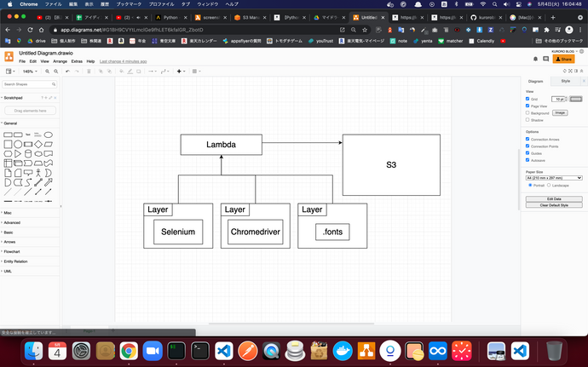
Task: Disable the Connection Points checkbox
Action: click(x=527, y=146)
